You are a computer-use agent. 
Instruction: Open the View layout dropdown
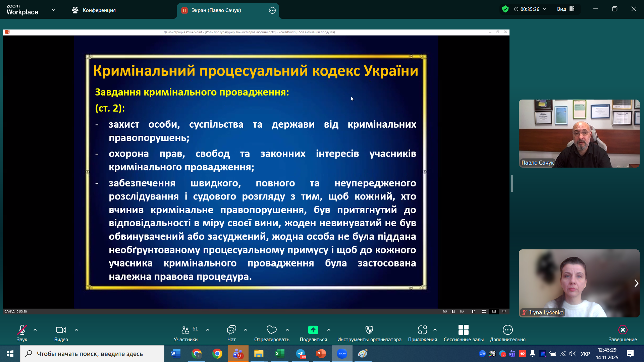566,9
